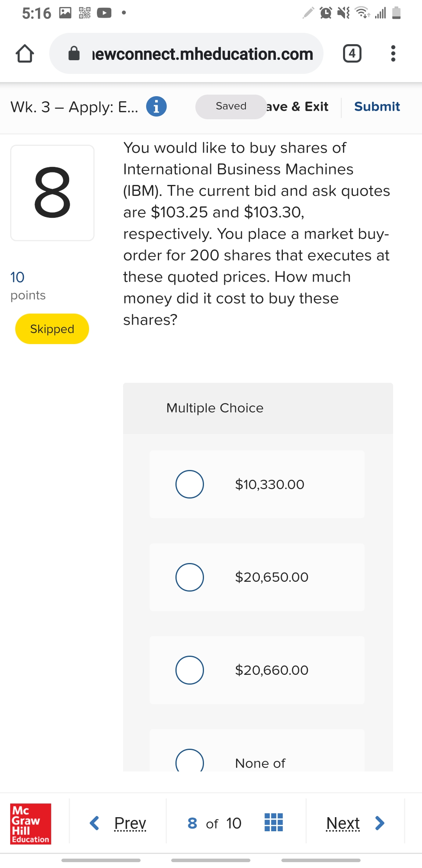Viewport: 422px width, 868px height.
Task: Tap the McGraw Hill Education logo
Action: [x=30, y=823]
